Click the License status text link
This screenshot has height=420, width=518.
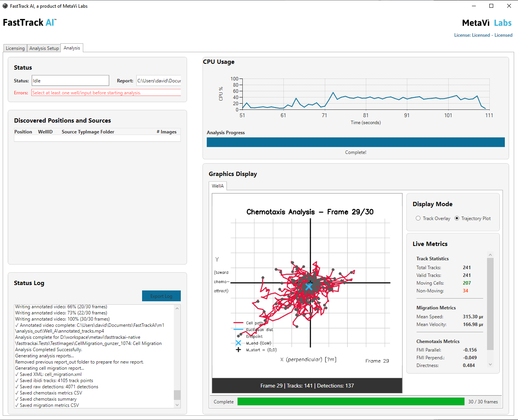click(483, 35)
